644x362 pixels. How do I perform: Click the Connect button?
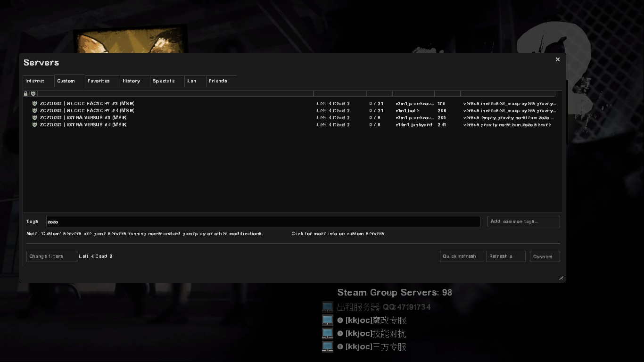[x=545, y=256]
